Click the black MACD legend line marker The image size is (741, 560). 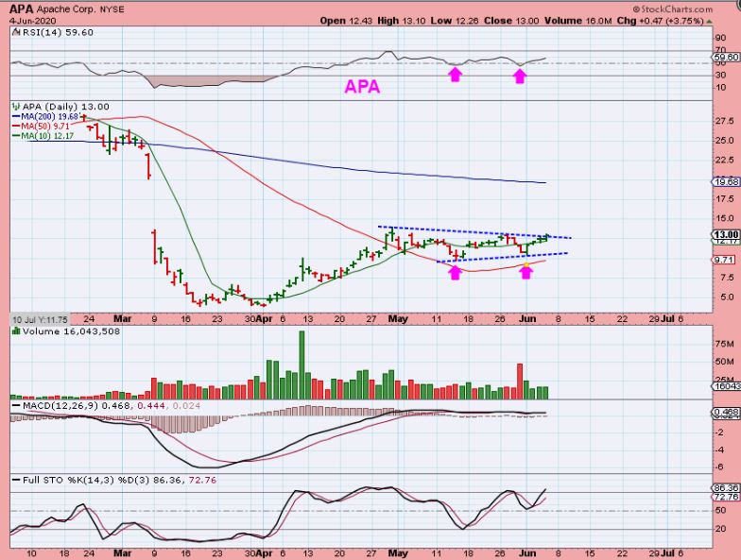pyautogui.click(x=15, y=406)
